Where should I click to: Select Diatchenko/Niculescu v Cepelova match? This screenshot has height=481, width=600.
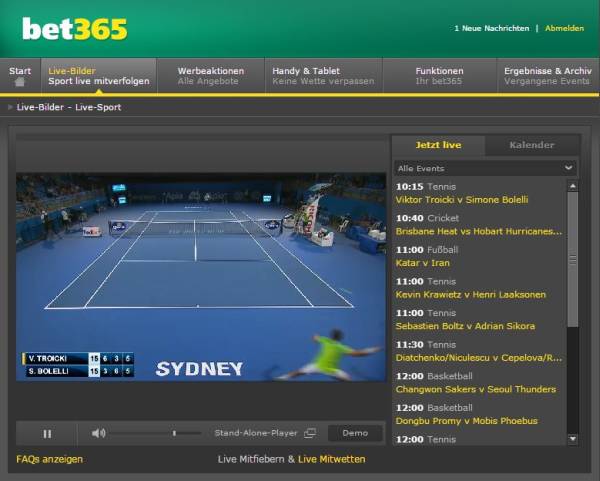tap(479, 358)
